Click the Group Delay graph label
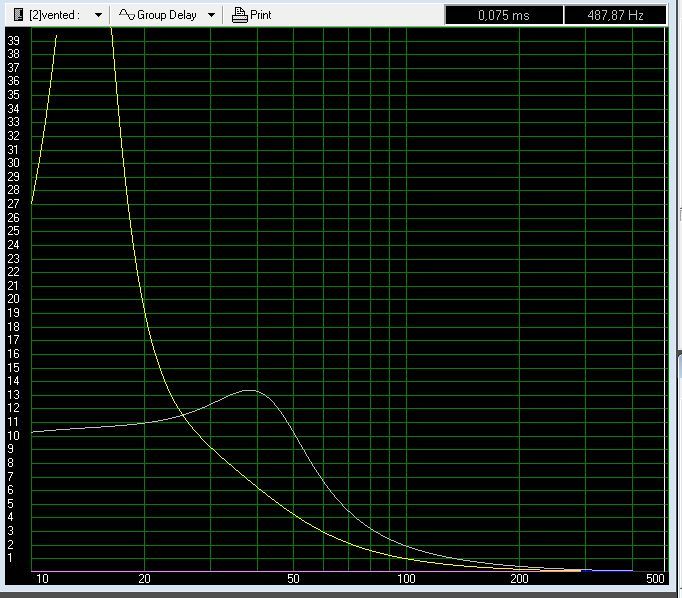This screenshot has height=598, width=682. pyautogui.click(x=167, y=15)
